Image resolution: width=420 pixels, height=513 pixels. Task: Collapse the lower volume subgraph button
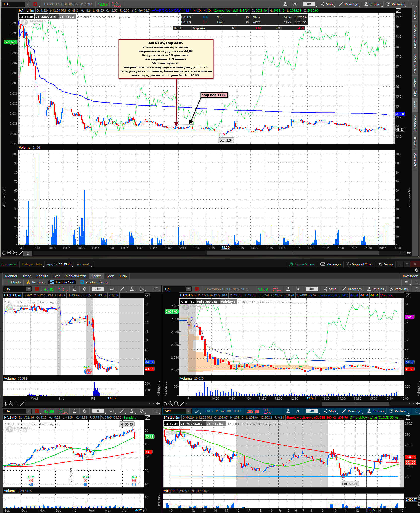coord(28,253)
